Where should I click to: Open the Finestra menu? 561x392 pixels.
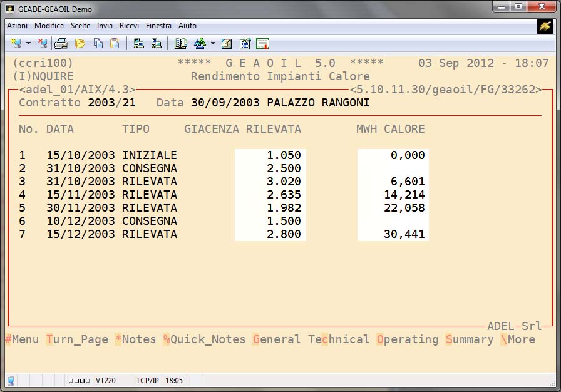click(158, 26)
